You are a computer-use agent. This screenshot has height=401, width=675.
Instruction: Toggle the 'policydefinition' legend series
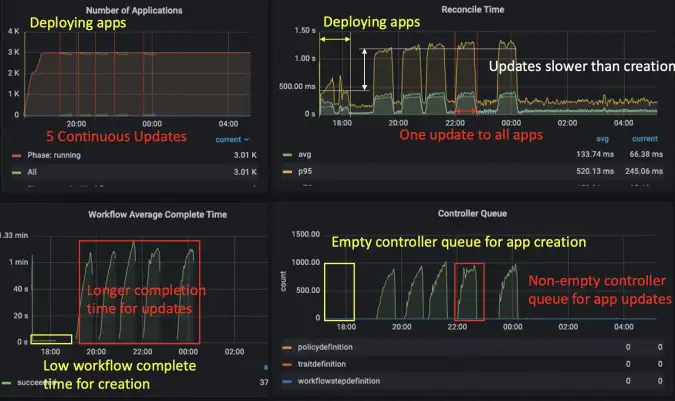(325, 347)
